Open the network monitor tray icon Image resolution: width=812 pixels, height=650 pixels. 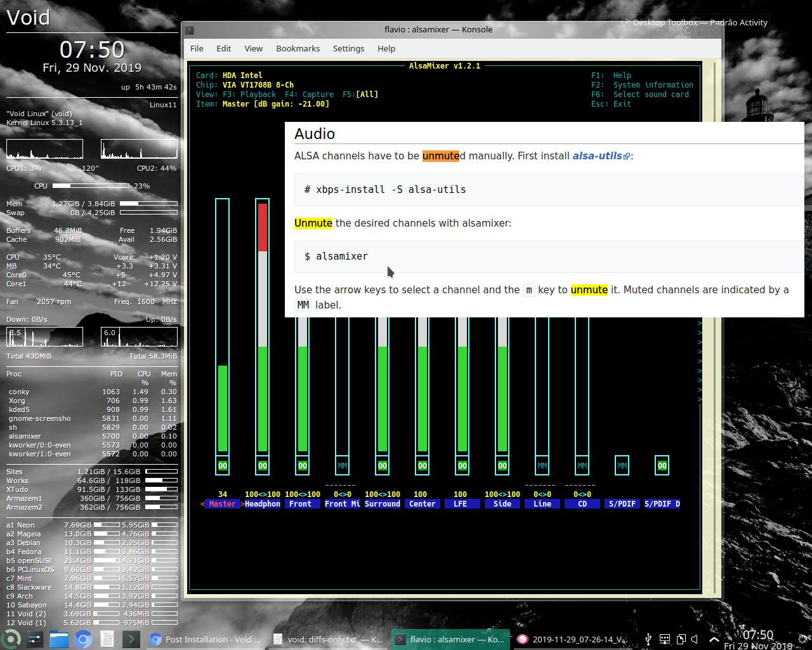pyautogui.click(x=665, y=639)
